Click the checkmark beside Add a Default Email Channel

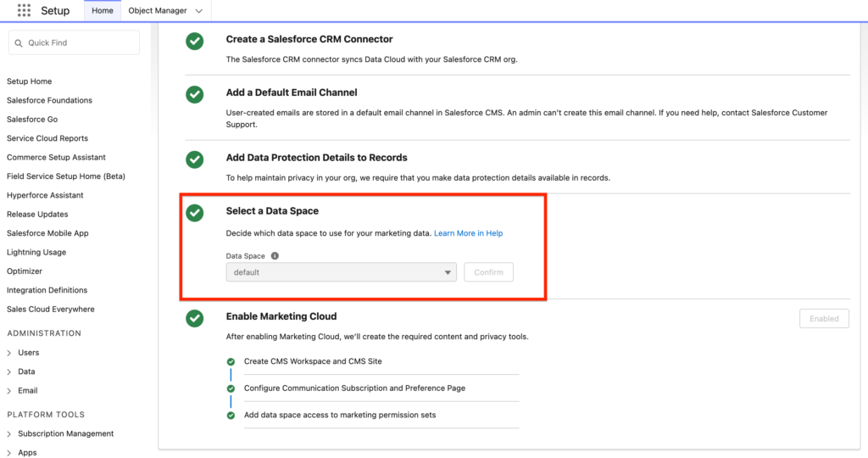coord(195,94)
